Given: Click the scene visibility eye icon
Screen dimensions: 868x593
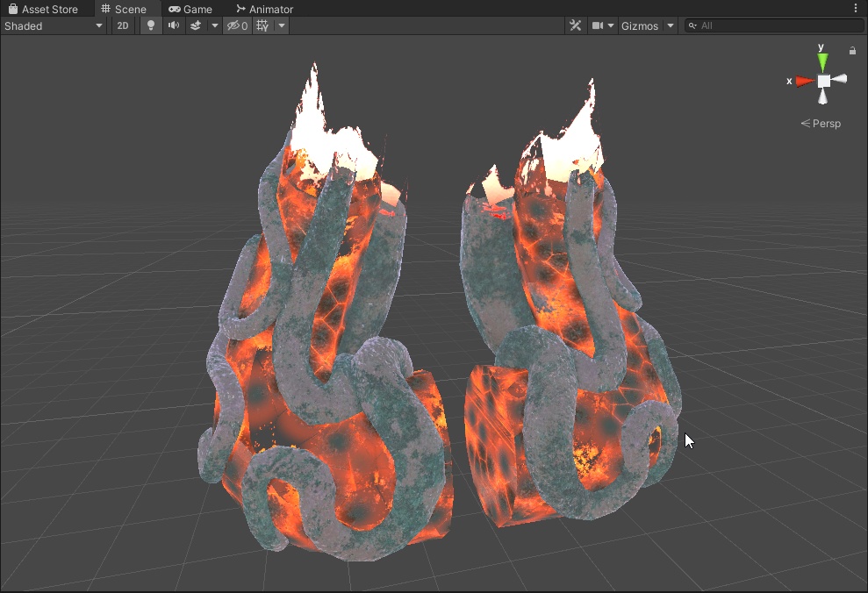Looking at the screenshot, I should pos(234,25).
